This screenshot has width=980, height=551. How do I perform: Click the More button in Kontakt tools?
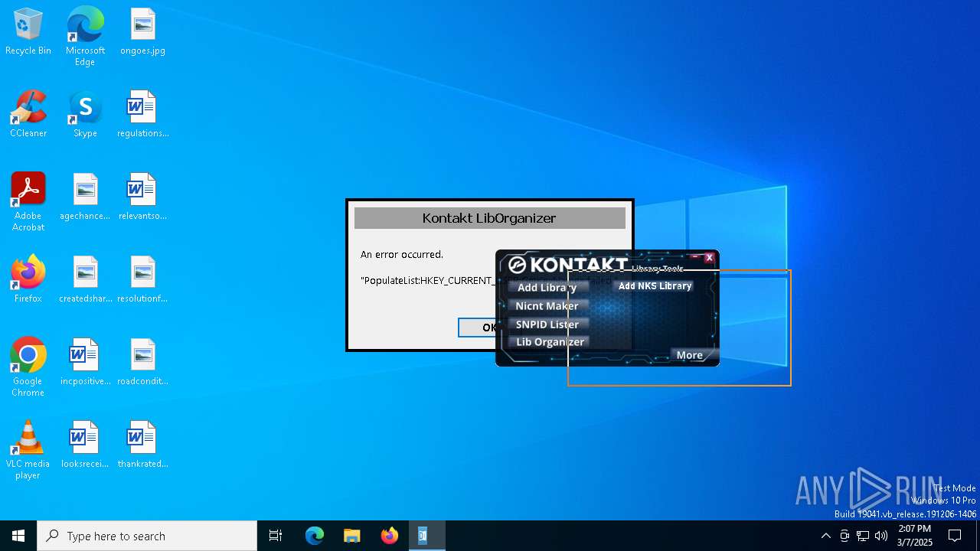[x=689, y=355]
